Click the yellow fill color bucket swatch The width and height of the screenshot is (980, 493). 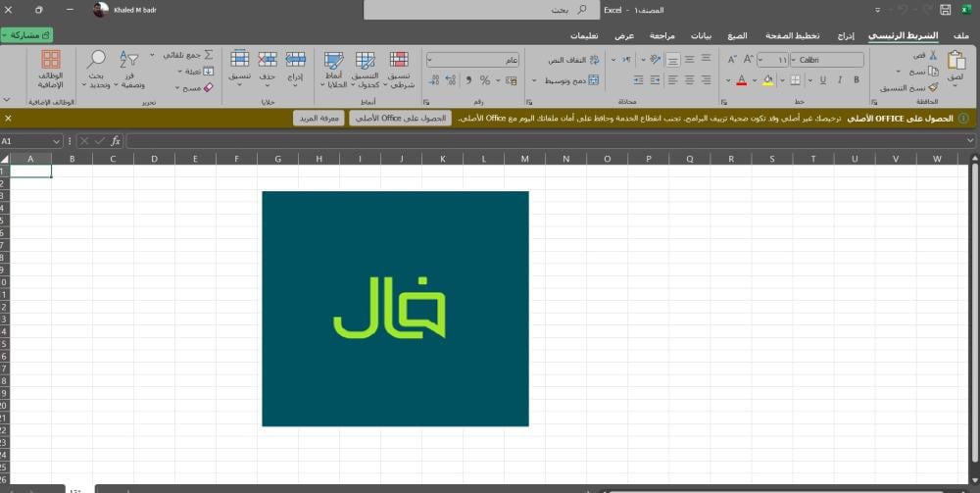tap(768, 80)
